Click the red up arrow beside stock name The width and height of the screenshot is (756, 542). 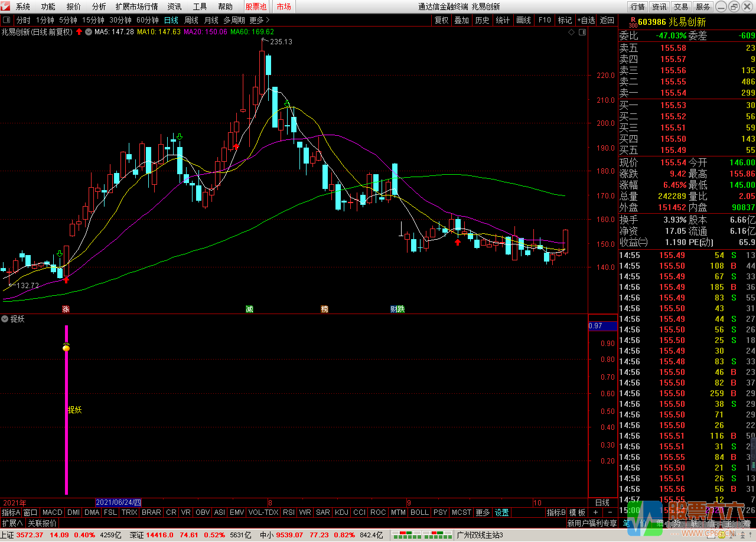tap(79, 32)
